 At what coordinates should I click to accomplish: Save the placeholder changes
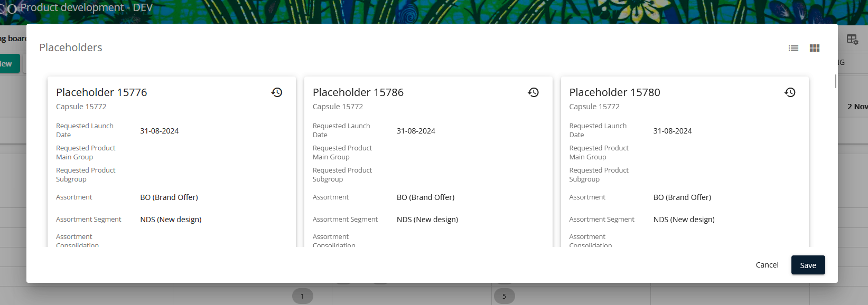808,265
